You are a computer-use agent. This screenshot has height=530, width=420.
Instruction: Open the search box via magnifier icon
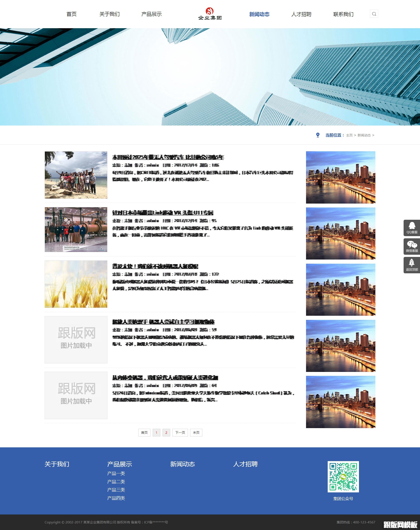point(374,14)
